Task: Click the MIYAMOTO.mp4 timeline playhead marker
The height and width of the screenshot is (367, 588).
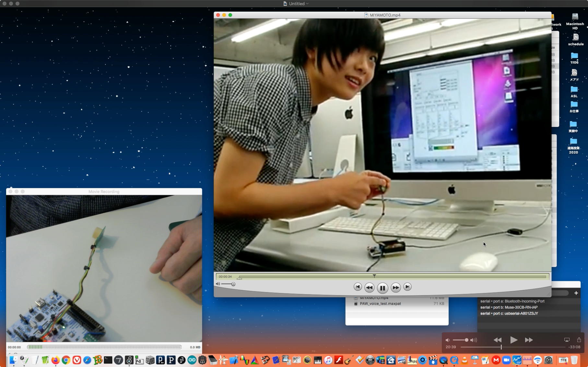Action: 374,276
